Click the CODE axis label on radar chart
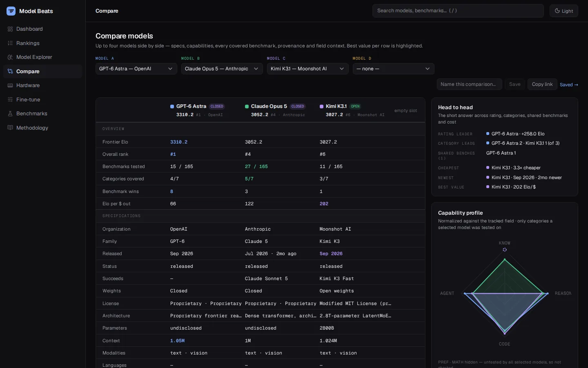The height and width of the screenshot is (368, 588). (505, 344)
